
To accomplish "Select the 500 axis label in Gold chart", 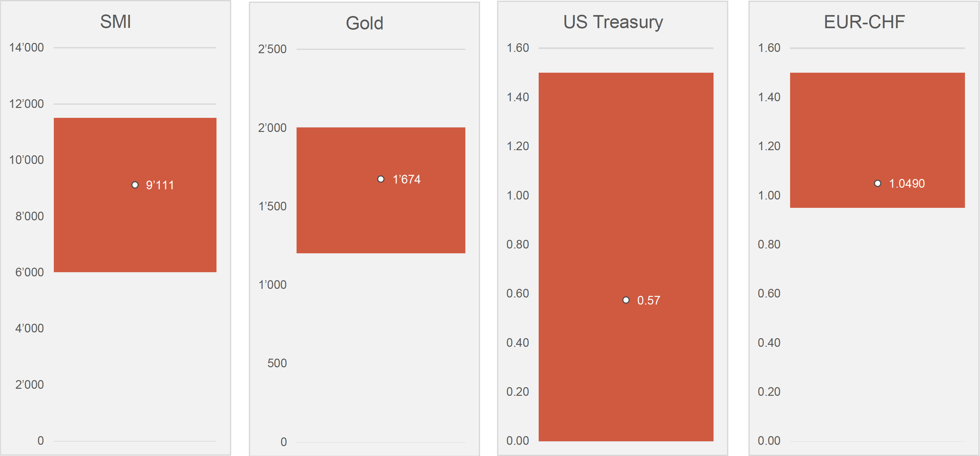I will tap(277, 363).
